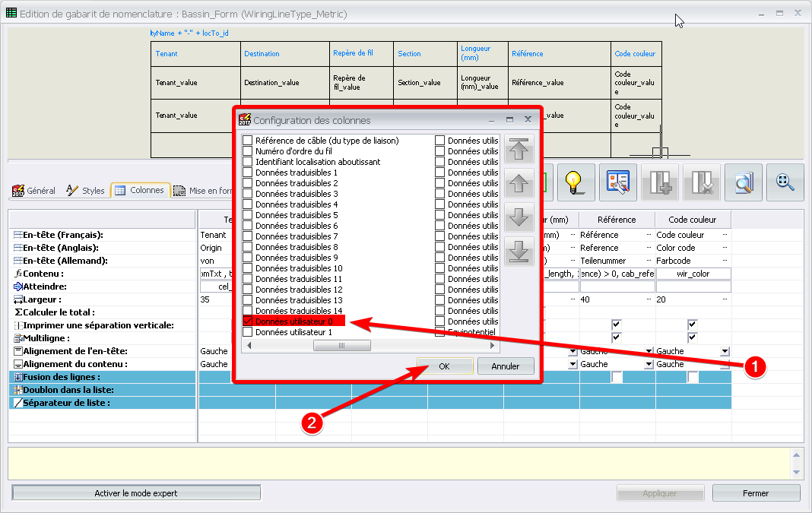Screen dimensions: 812x513
Task: Click the move-down arrow button
Action: [519, 218]
